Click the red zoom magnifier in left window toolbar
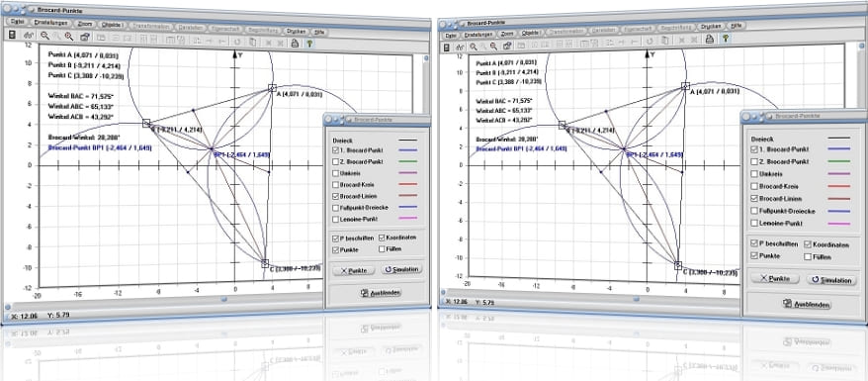 pyautogui.click(x=68, y=37)
